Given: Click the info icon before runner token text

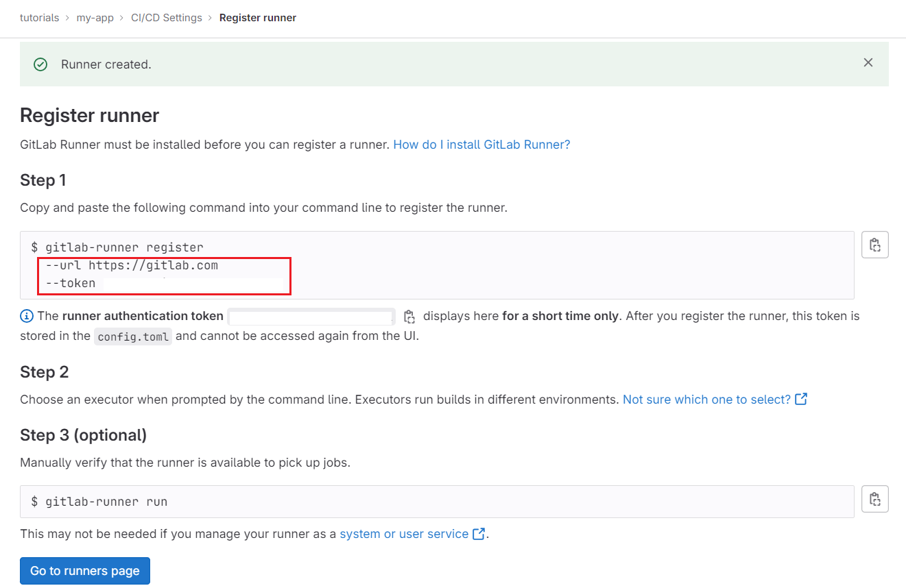Looking at the screenshot, I should pos(27,316).
